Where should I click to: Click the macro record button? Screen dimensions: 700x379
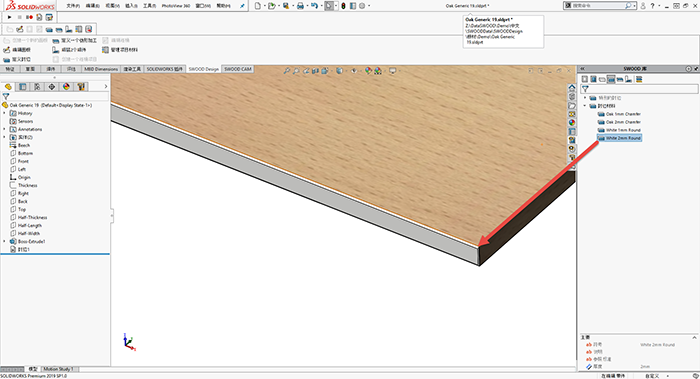[29, 17]
